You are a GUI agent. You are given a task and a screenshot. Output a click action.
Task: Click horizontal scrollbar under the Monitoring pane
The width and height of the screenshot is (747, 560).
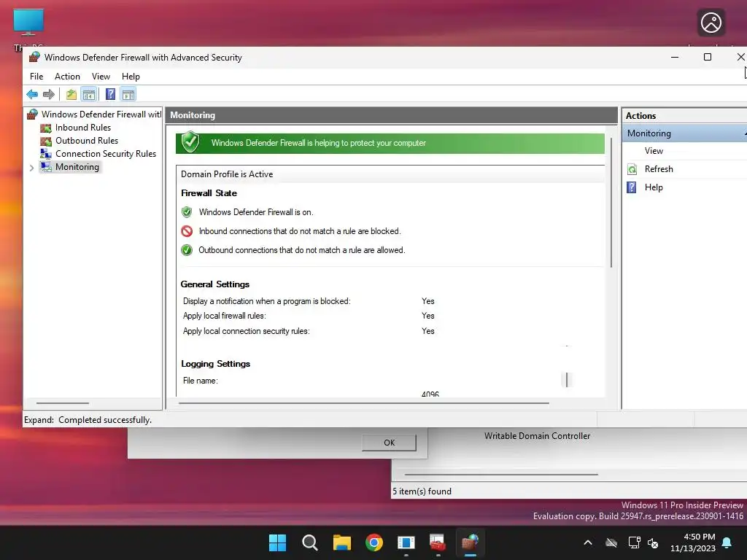363,403
